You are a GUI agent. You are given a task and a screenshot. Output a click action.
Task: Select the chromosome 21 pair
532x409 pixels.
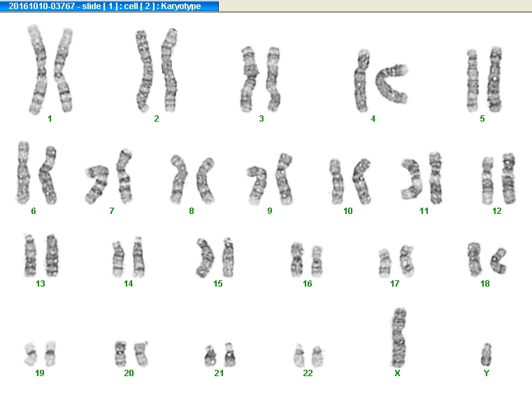click(x=220, y=354)
